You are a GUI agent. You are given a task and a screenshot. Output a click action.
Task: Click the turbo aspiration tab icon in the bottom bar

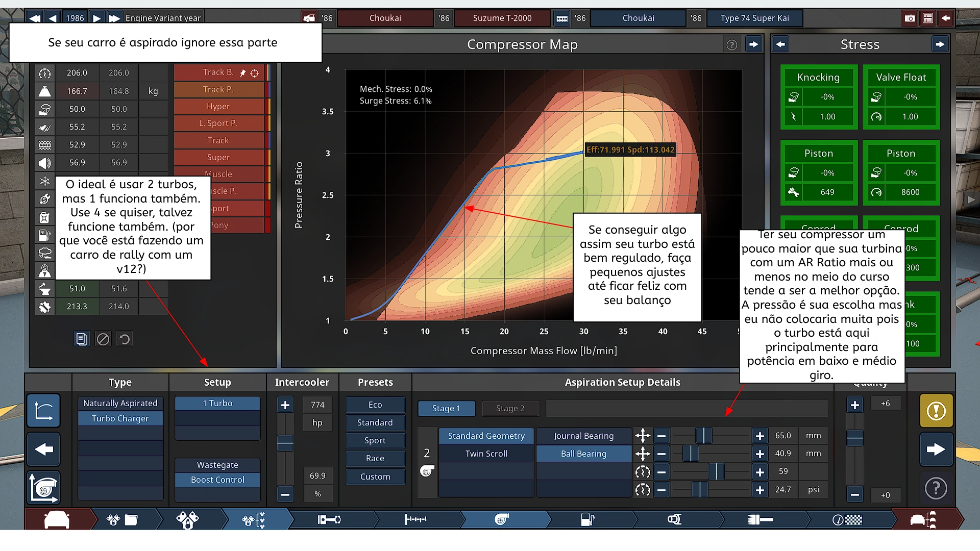(502, 519)
